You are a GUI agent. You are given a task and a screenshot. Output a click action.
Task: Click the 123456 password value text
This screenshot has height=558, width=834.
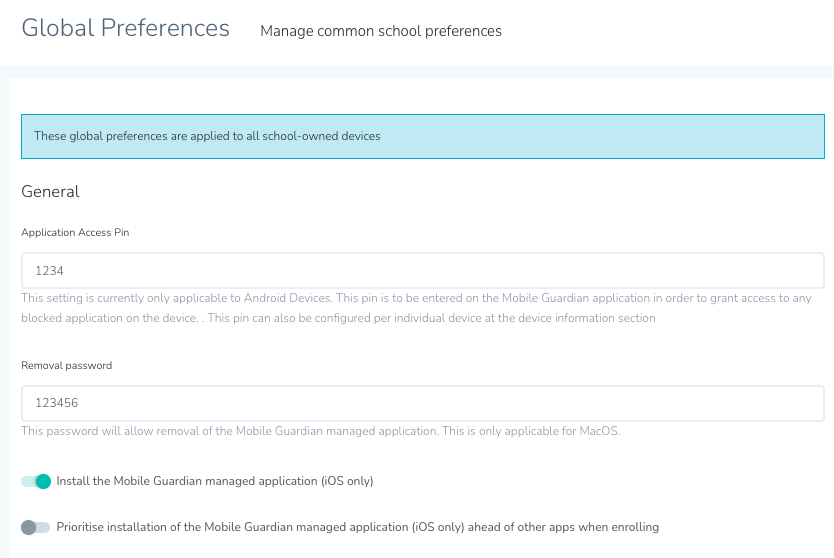[x=56, y=403]
